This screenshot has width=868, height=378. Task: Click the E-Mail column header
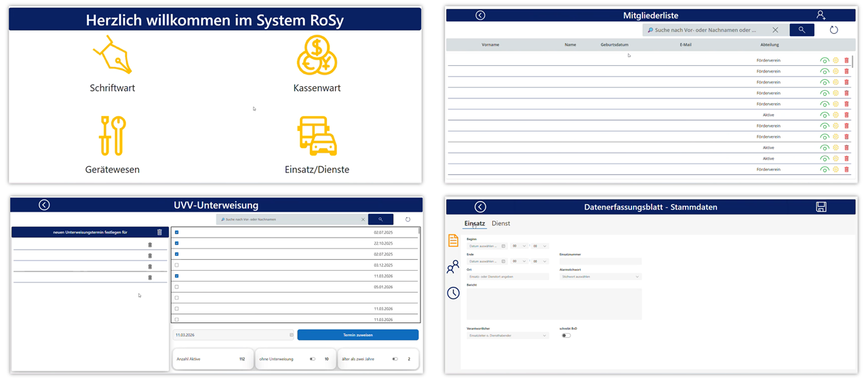point(686,45)
